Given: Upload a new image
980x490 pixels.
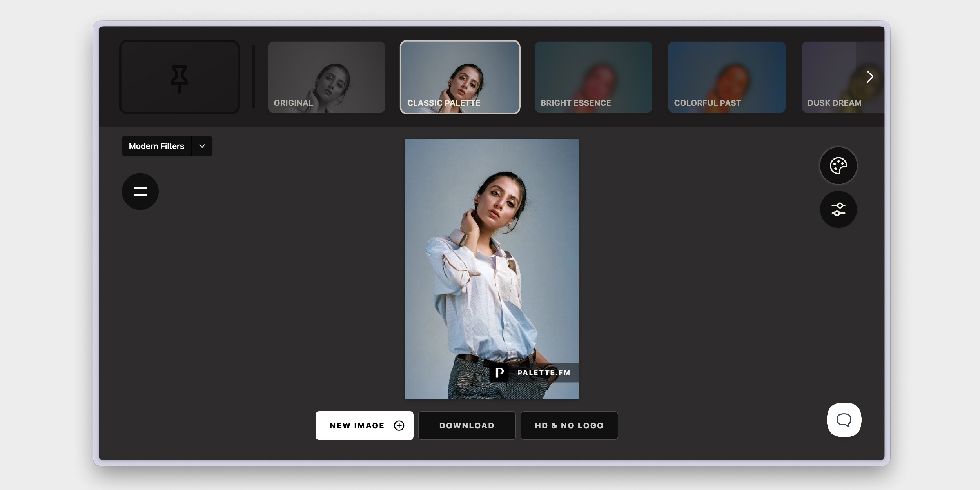Looking at the screenshot, I should pos(364,425).
